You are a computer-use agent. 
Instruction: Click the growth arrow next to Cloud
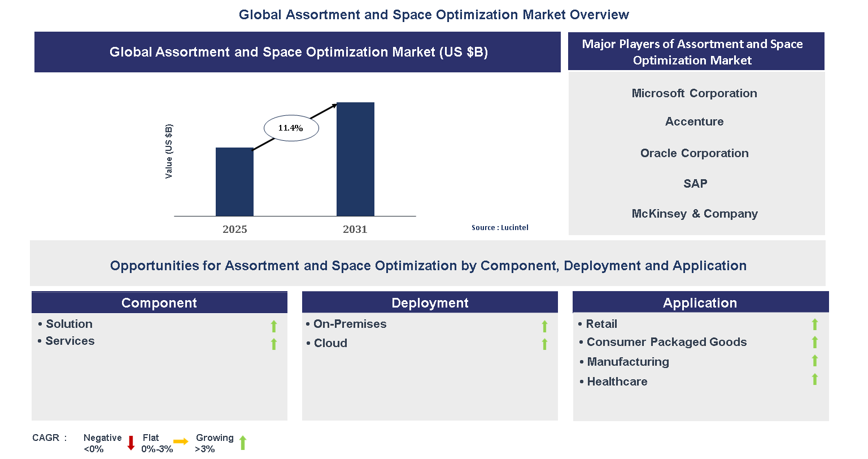544,344
